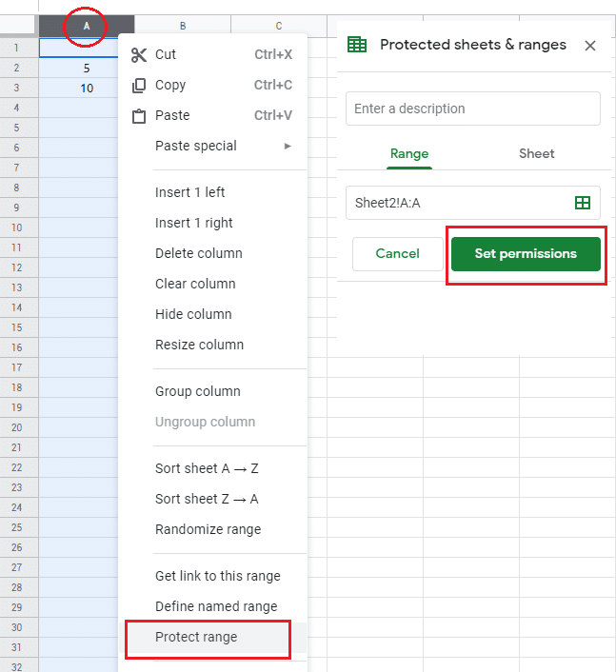The height and width of the screenshot is (672, 616).
Task: Click Delete column option
Action: point(198,253)
